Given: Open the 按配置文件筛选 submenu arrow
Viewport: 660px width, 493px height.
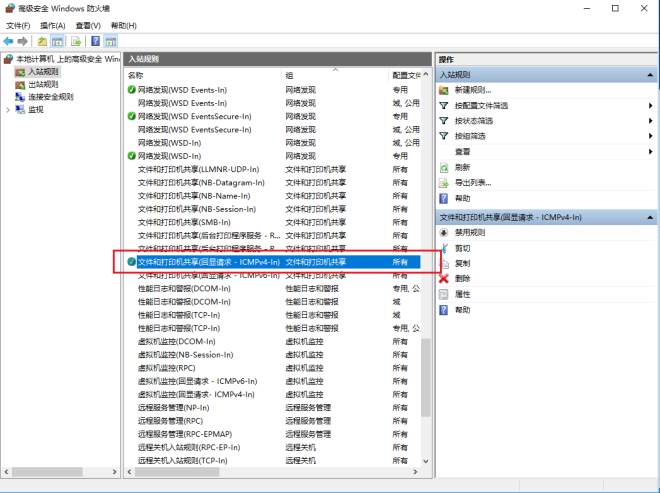Looking at the screenshot, I should [650, 106].
